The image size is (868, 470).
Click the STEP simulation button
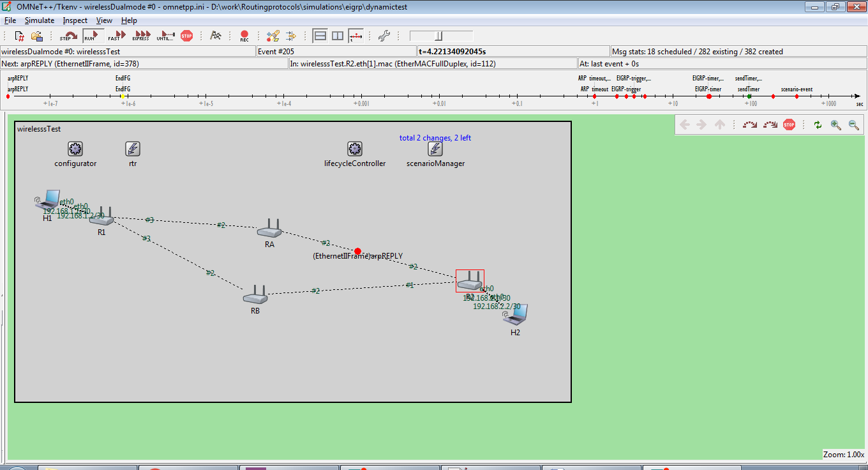point(69,36)
